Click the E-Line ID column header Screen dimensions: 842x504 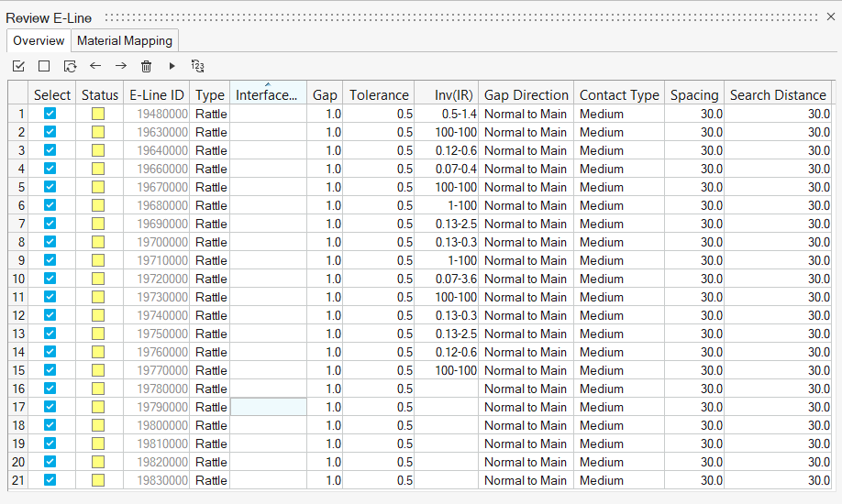click(157, 94)
